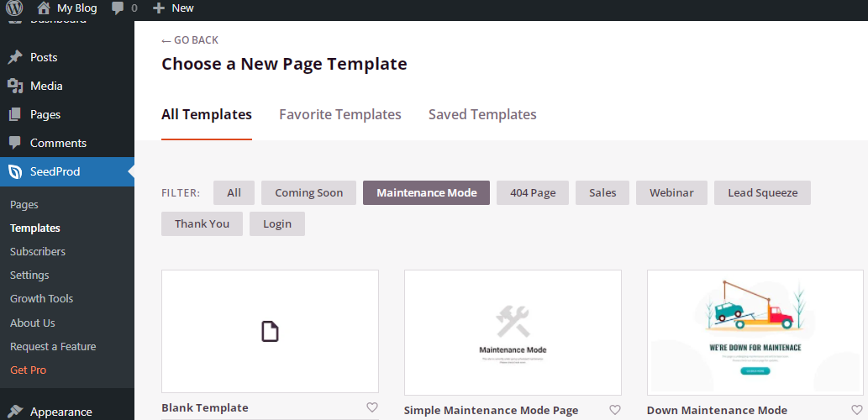The width and height of the screenshot is (868, 420).
Task: Select Blank Template thumbnail
Action: 270,332
